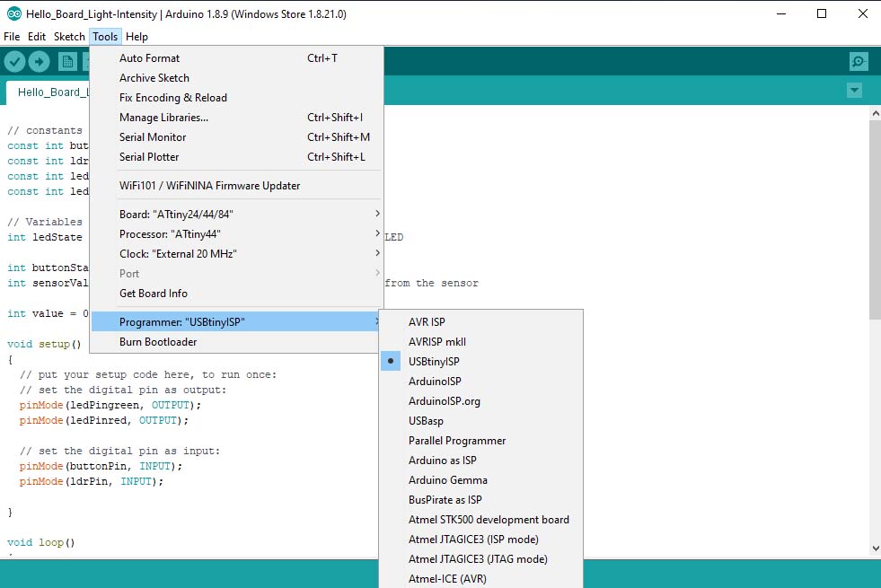The image size is (881, 588).
Task: Click 'pinMode(ledPinred, OUTPUT);' line
Action: pos(104,420)
